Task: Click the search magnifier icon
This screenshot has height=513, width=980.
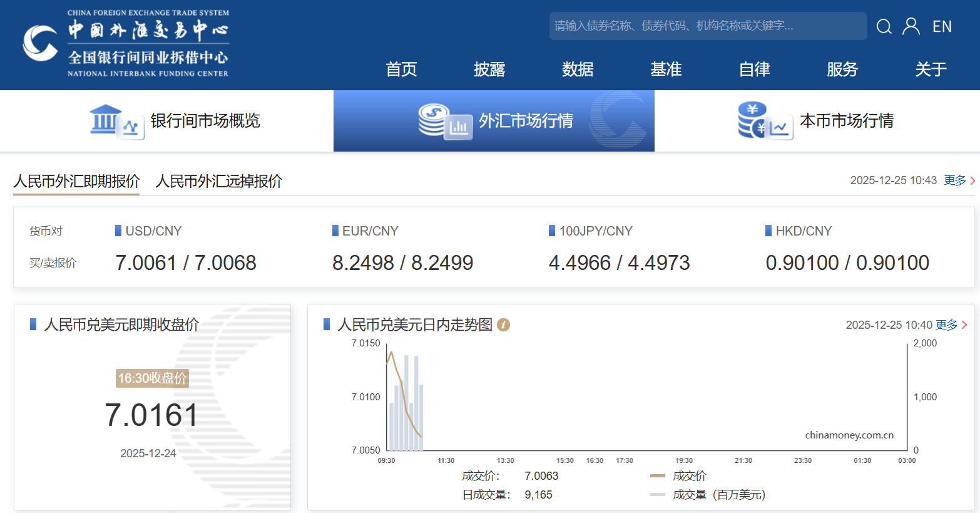Action: tap(884, 26)
